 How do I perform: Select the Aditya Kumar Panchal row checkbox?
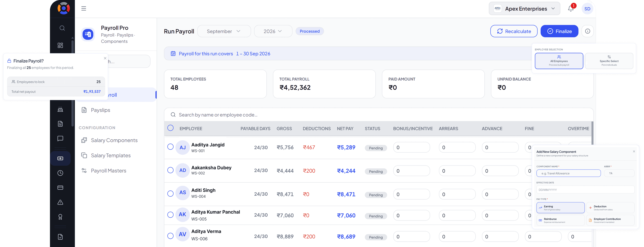click(x=171, y=215)
